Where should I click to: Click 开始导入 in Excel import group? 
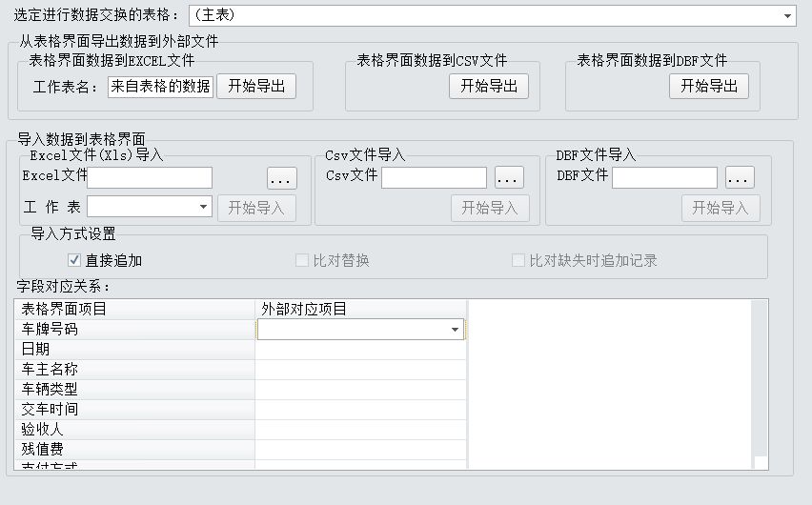[256, 209]
